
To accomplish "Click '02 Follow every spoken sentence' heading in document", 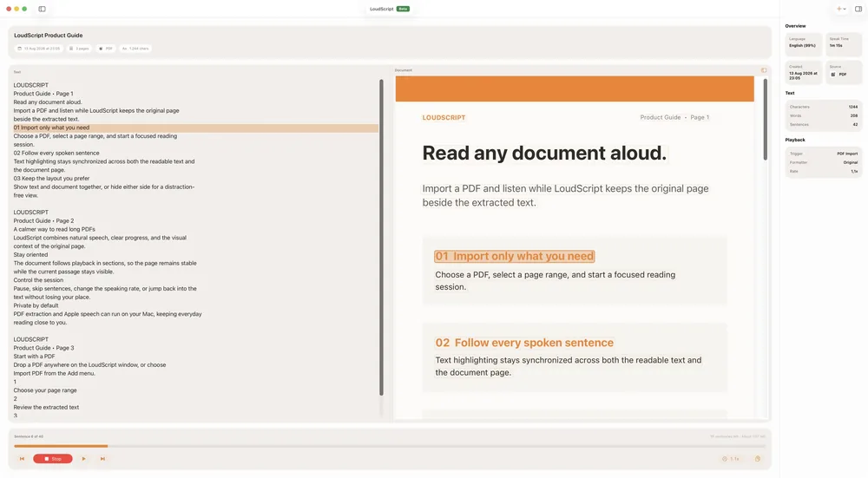I will (x=524, y=343).
